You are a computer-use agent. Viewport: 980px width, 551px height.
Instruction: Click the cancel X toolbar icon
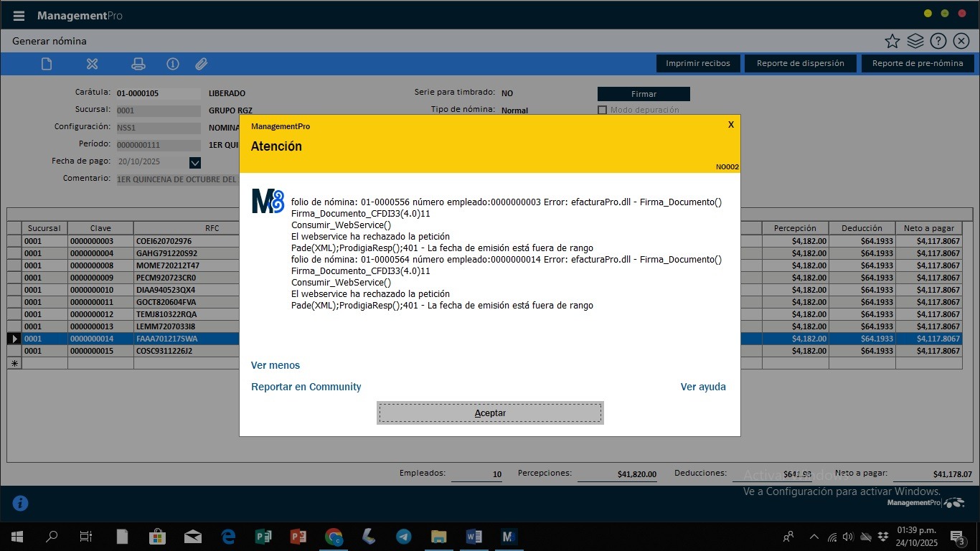click(x=92, y=64)
